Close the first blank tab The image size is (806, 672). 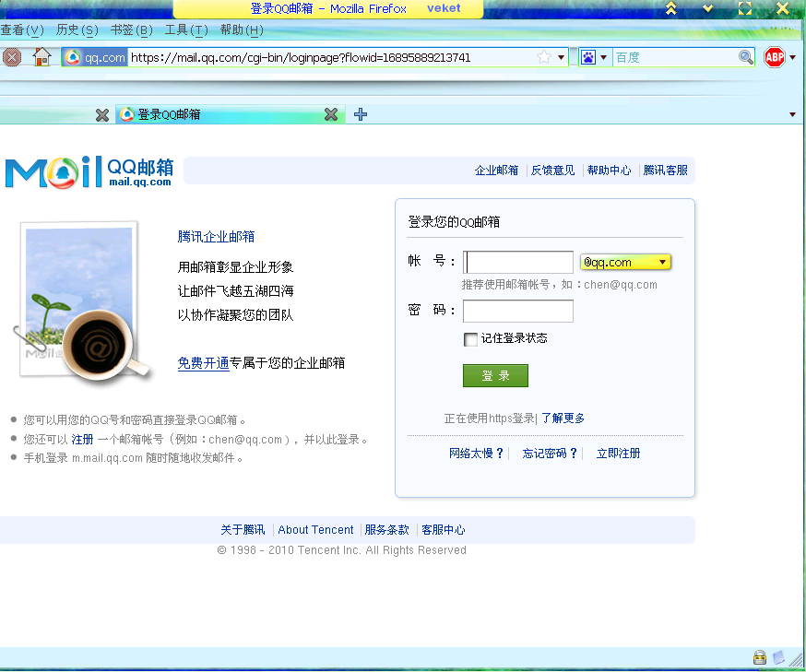(102, 114)
